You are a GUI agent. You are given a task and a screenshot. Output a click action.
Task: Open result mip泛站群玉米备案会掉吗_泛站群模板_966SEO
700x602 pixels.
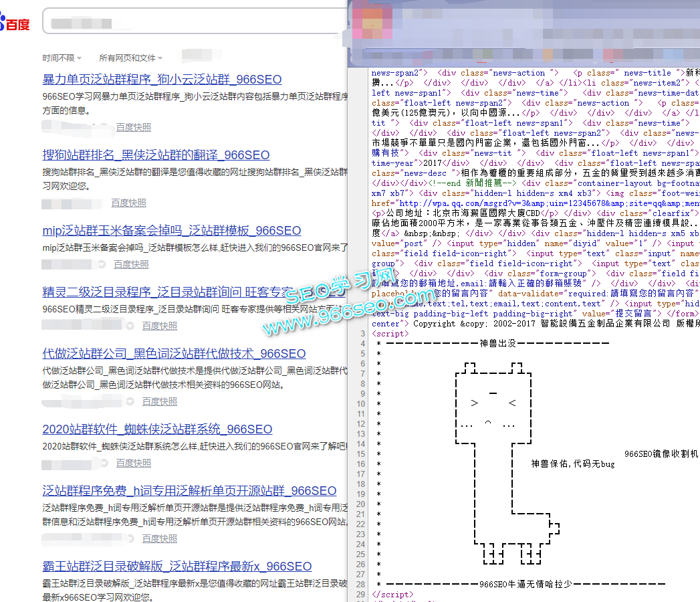[171, 231]
